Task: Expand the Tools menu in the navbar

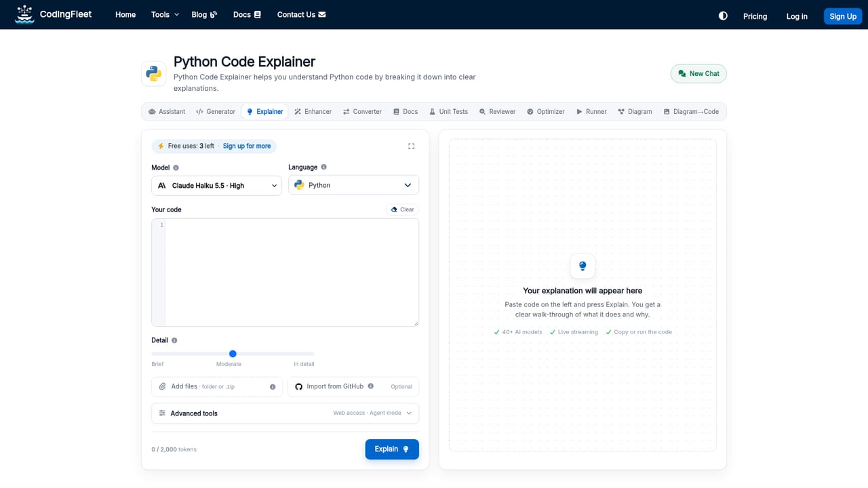Action: pyautogui.click(x=165, y=15)
